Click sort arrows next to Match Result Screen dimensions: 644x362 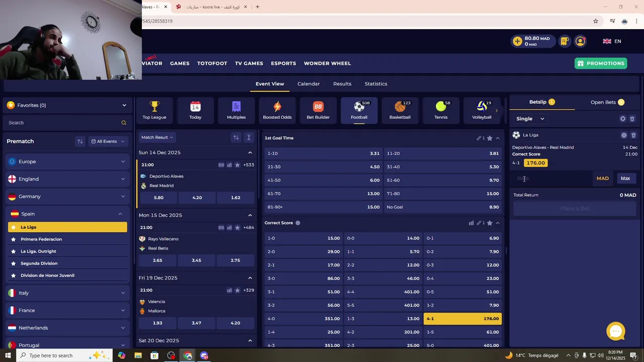[x=236, y=137]
